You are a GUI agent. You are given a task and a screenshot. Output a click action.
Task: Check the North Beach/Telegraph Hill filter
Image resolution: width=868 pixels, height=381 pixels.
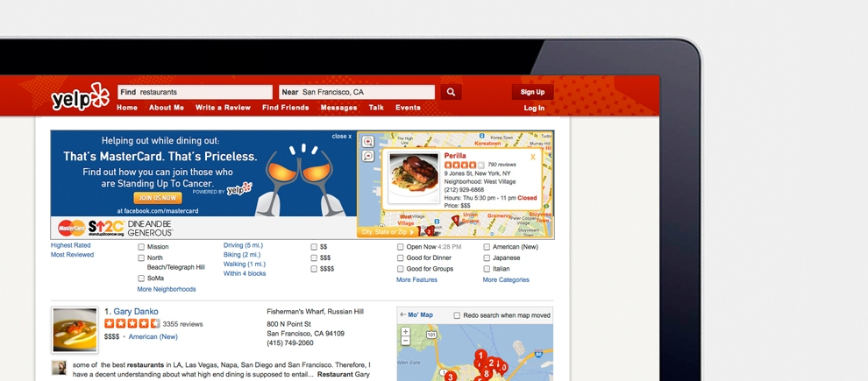tap(141, 258)
